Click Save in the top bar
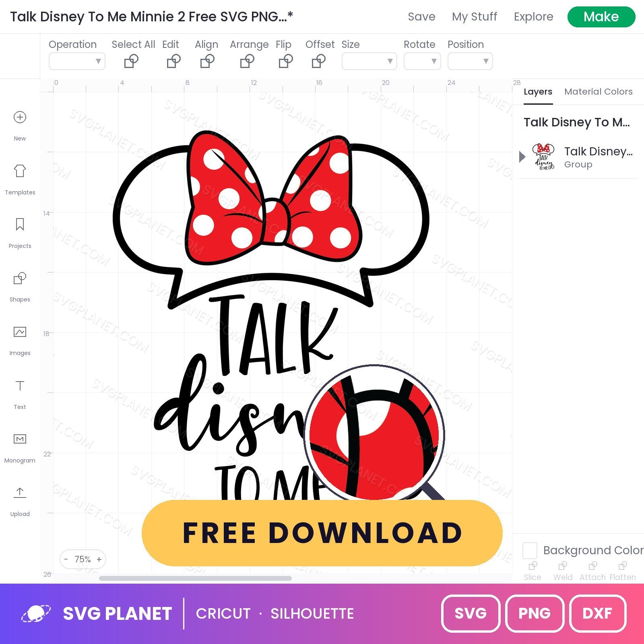This screenshot has width=644, height=644. 421,17
